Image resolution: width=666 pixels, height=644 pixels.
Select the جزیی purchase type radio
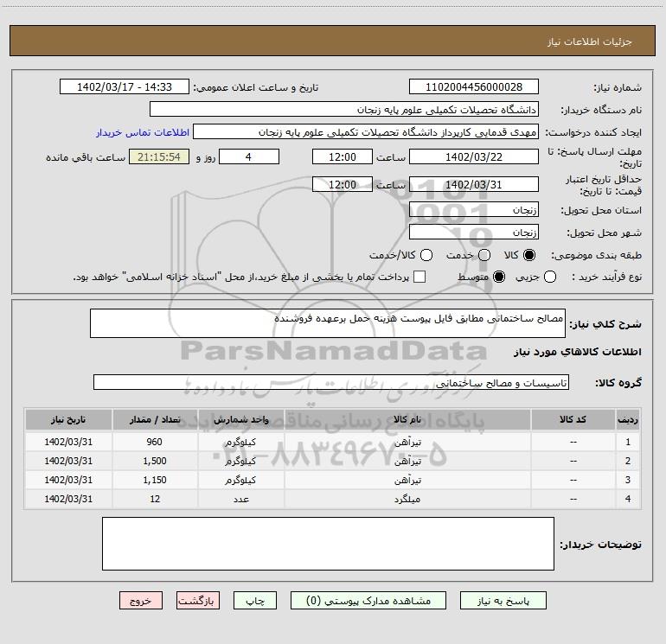coord(550,277)
